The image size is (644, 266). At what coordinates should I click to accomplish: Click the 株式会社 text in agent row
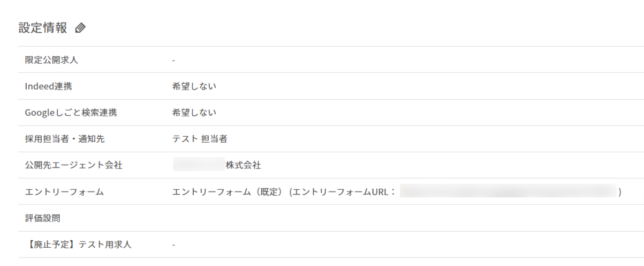pos(243,165)
